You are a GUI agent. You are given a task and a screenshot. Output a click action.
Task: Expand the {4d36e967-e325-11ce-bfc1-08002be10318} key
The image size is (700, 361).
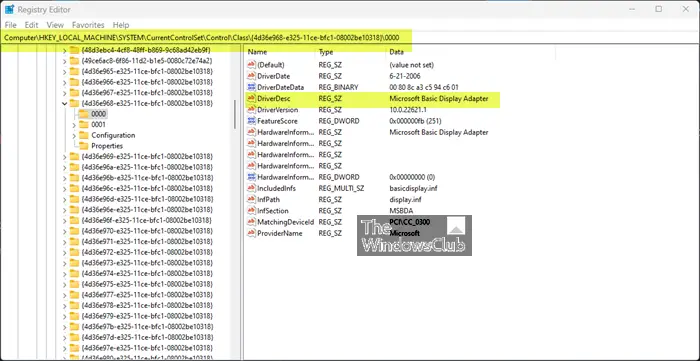(64, 93)
